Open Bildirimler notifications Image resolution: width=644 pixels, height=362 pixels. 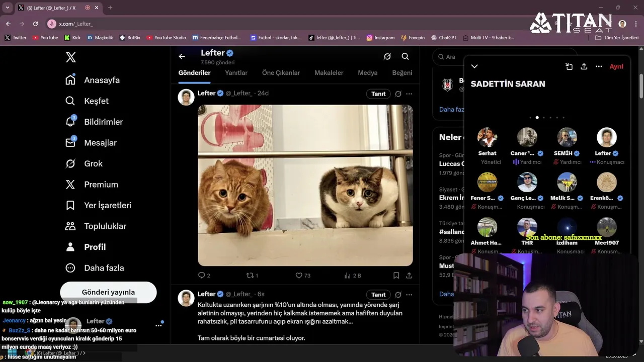(x=94, y=122)
